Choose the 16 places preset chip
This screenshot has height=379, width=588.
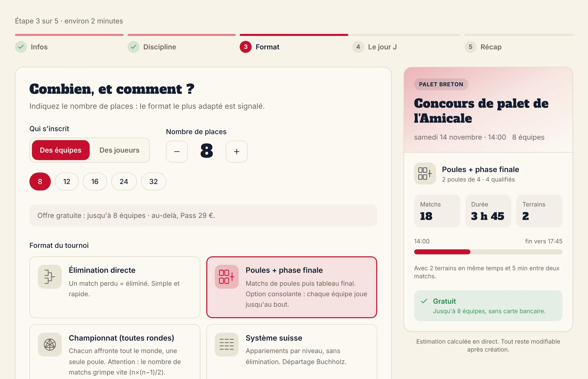point(95,182)
